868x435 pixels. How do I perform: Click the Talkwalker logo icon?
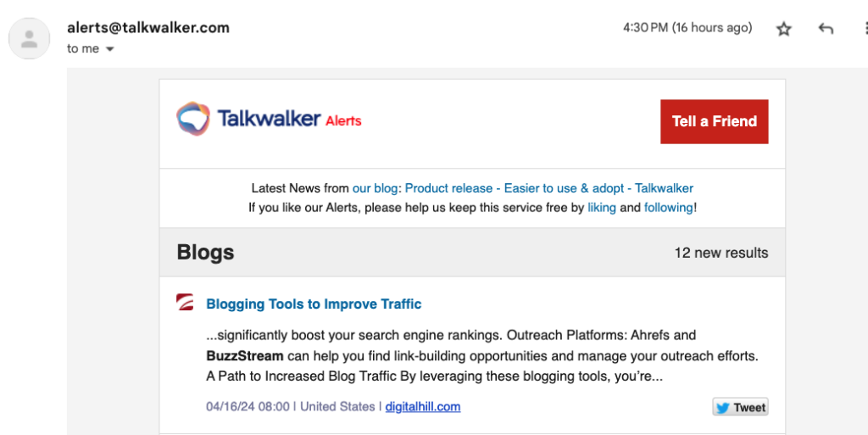[x=193, y=119]
